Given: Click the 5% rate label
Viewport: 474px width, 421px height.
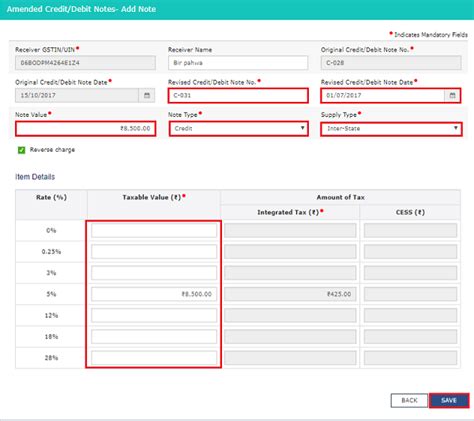Looking at the screenshot, I should (x=51, y=294).
